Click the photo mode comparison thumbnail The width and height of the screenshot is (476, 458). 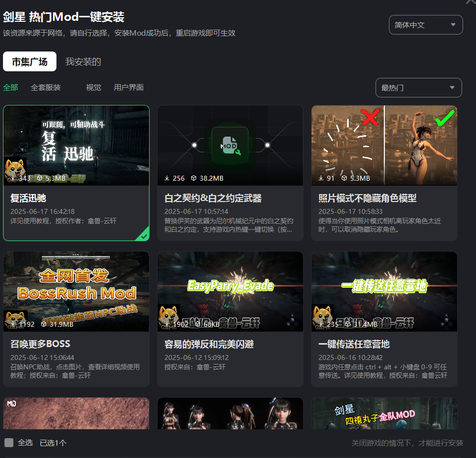coord(384,146)
